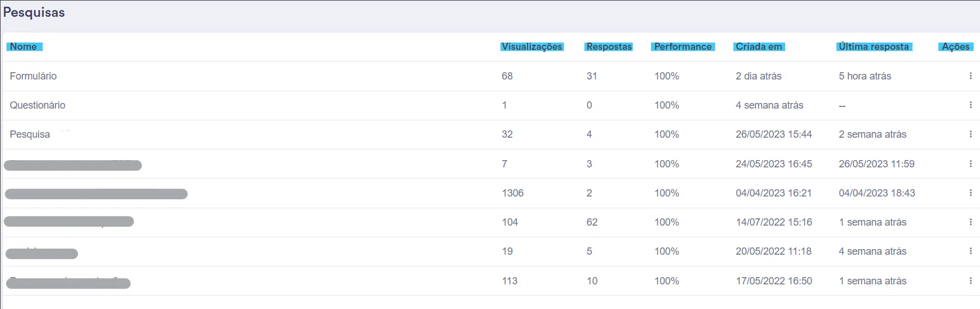The width and height of the screenshot is (980, 309).
Task: Select the 31 responses cell
Action: click(592, 76)
